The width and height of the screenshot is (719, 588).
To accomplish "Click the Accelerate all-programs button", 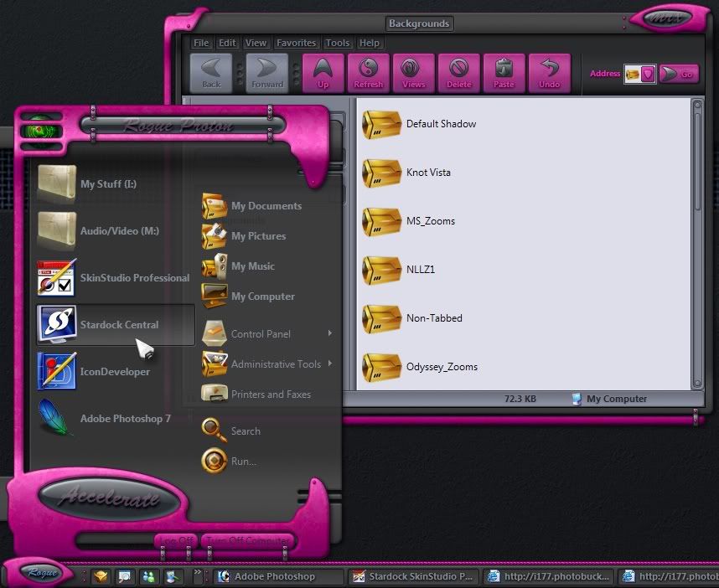I will (109, 498).
